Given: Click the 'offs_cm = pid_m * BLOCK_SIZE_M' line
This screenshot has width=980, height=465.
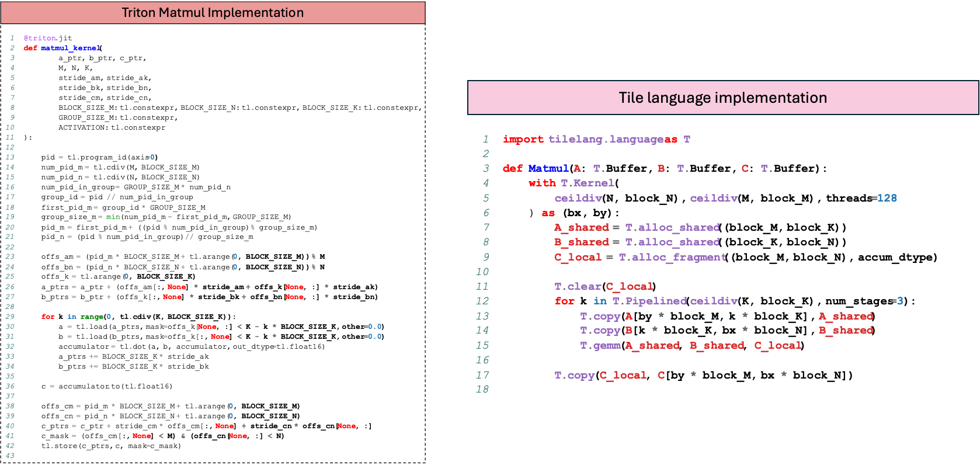Looking at the screenshot, I should pyautogui.click(x=171, y=406).
